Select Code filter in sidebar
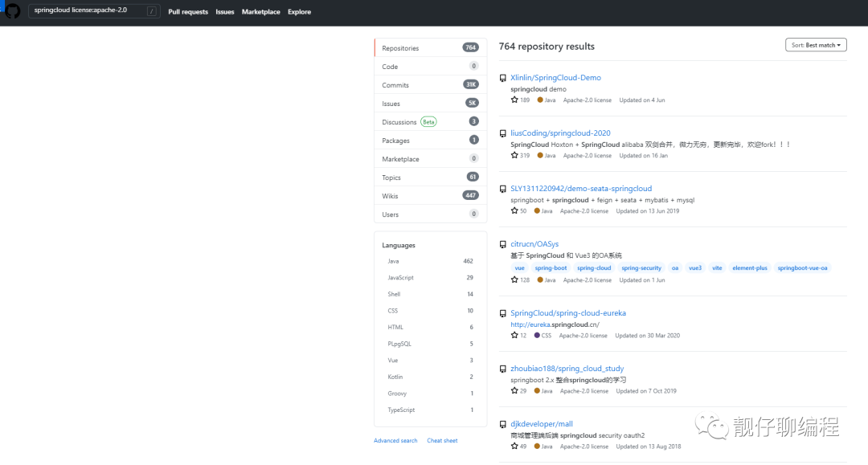This screenshot has width=868, height=465. (431, 67)
